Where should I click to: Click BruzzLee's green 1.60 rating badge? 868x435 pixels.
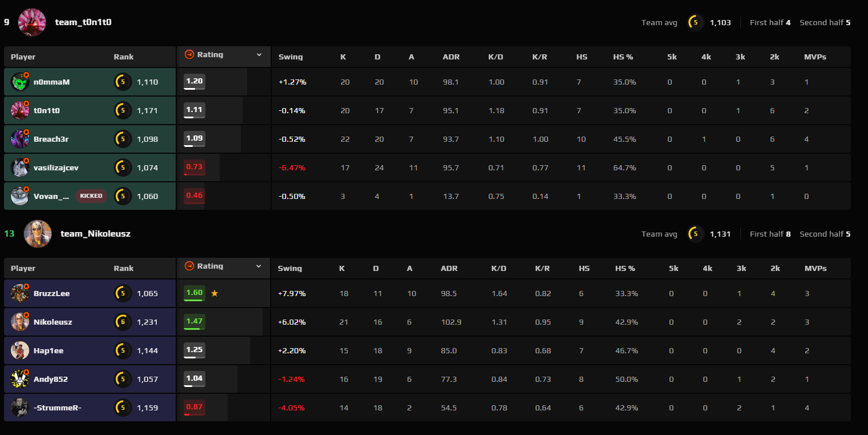coord(195,293)
